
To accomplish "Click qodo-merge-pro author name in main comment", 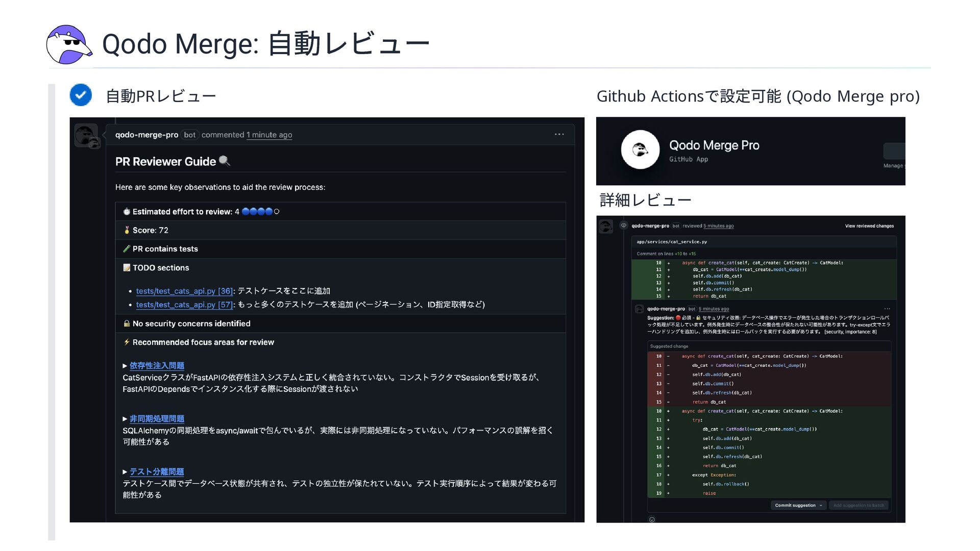I will click(146, 135).
